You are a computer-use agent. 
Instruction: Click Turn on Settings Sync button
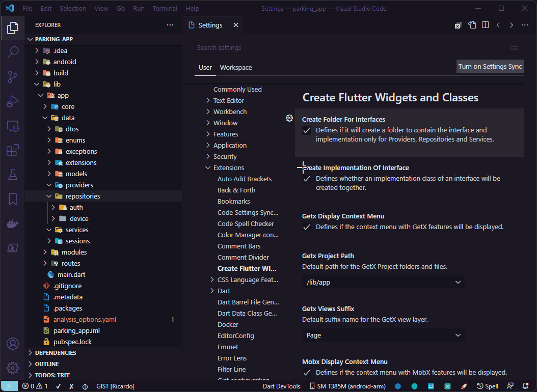490,66
